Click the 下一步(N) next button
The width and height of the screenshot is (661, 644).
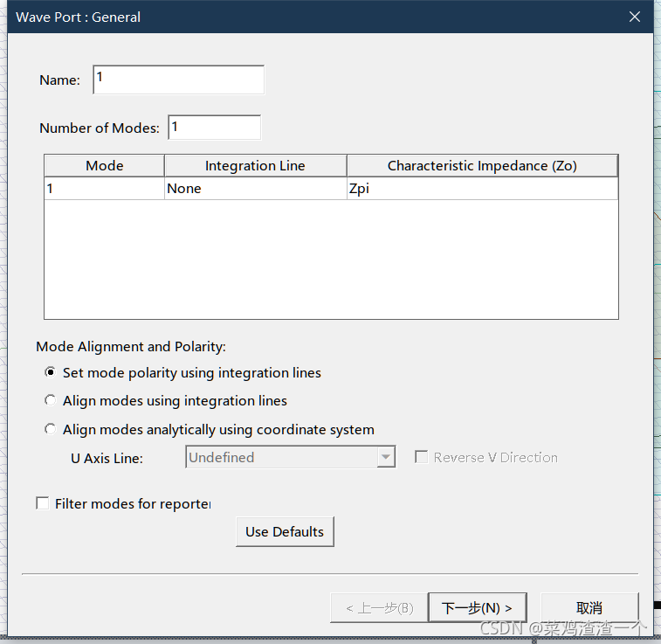[x=478, y=607]
